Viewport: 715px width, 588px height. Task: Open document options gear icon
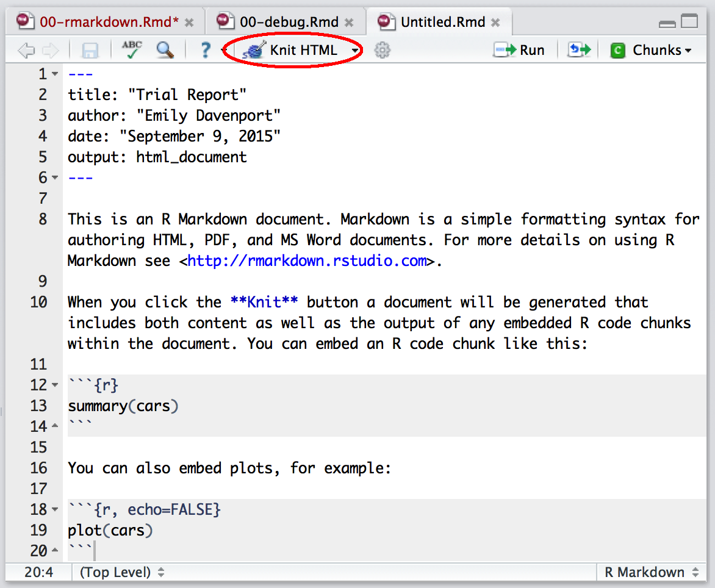[x=382, y=50]
